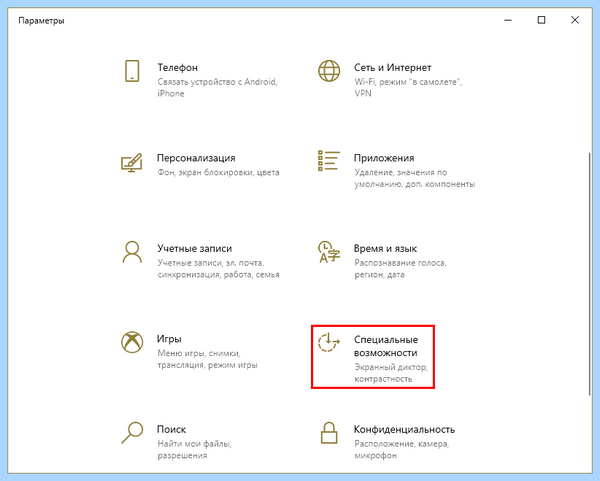Viewport: 600px width, 481px height.
Task: Click text 'Фон, экран блокировки, цвета'
Action: 218,173
